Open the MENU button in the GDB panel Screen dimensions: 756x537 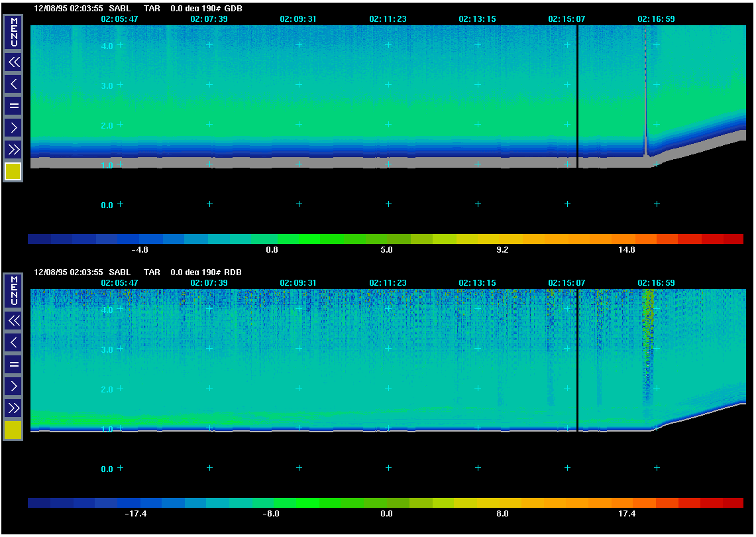(13, 32)
